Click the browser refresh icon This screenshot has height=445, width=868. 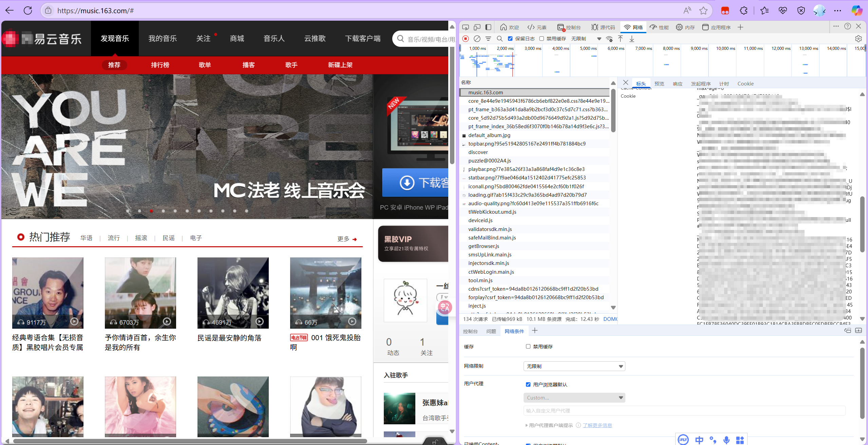28,11
